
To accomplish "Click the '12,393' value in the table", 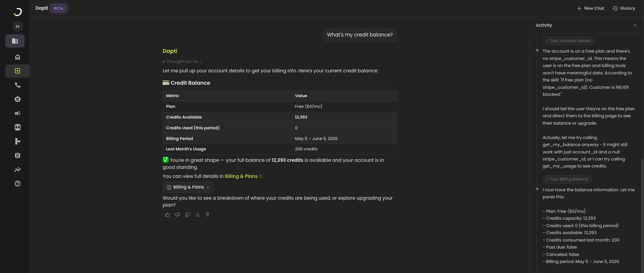I will 301,117.
